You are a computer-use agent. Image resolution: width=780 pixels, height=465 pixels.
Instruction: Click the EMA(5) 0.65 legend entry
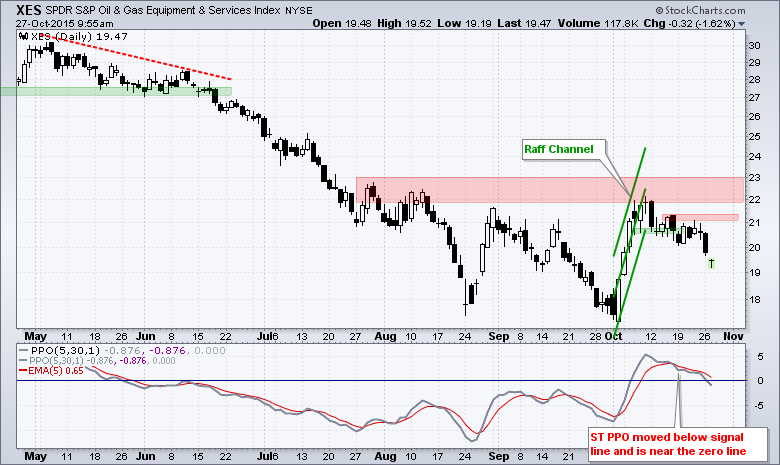(x=56, y=371)
